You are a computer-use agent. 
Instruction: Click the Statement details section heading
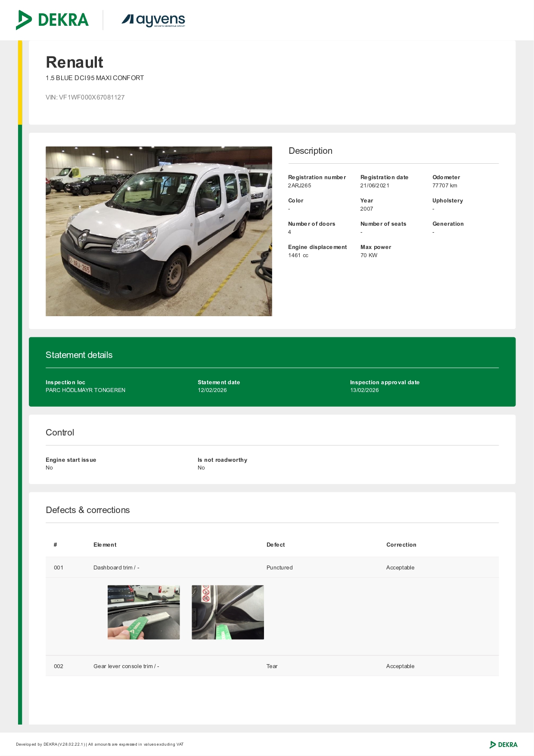(x=79, y=355)
